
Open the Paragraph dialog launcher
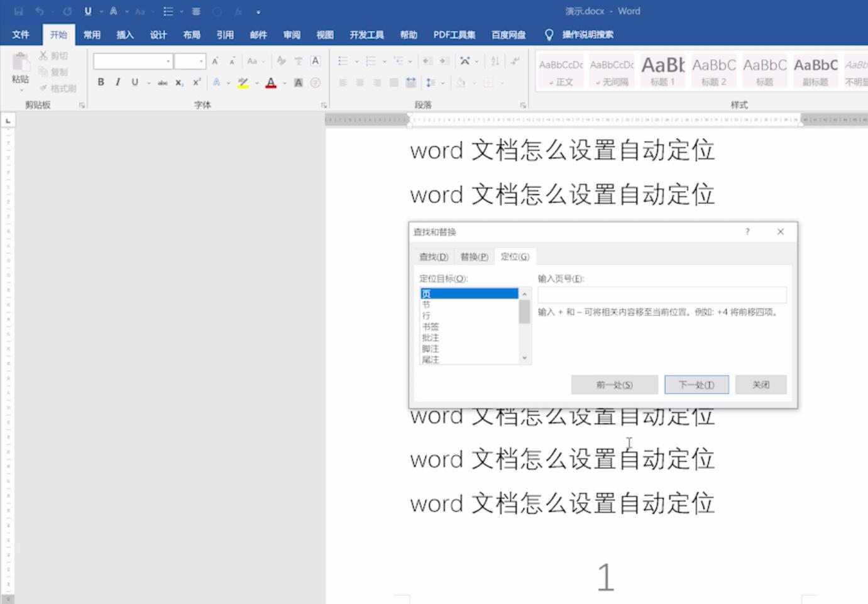[x=523, y=105]
